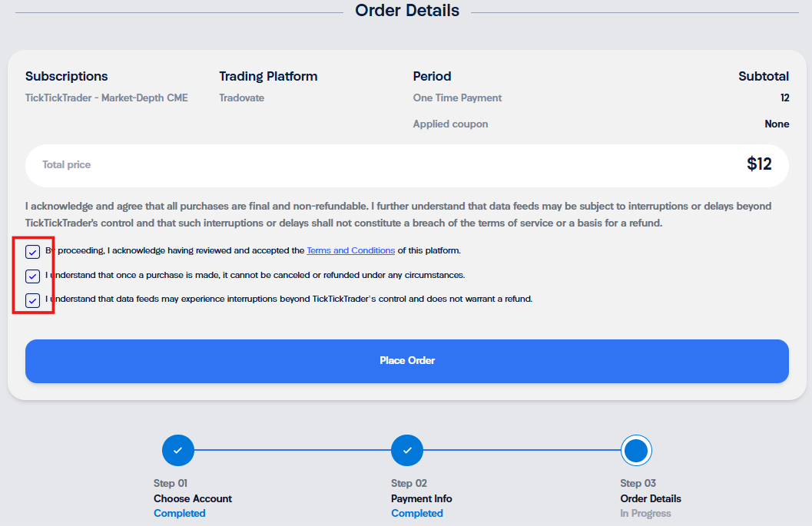Click the Step 03 in-progress circle
The width and height of the screenshot is (812, 526).
point(636,451)
